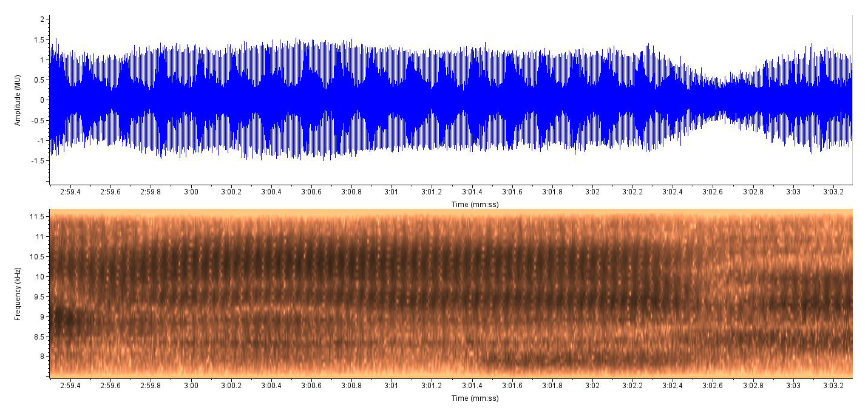Click the 8 kHz tick on frequency axis
This screenshot has width=868, height=410.
click(x=42, y=356)
